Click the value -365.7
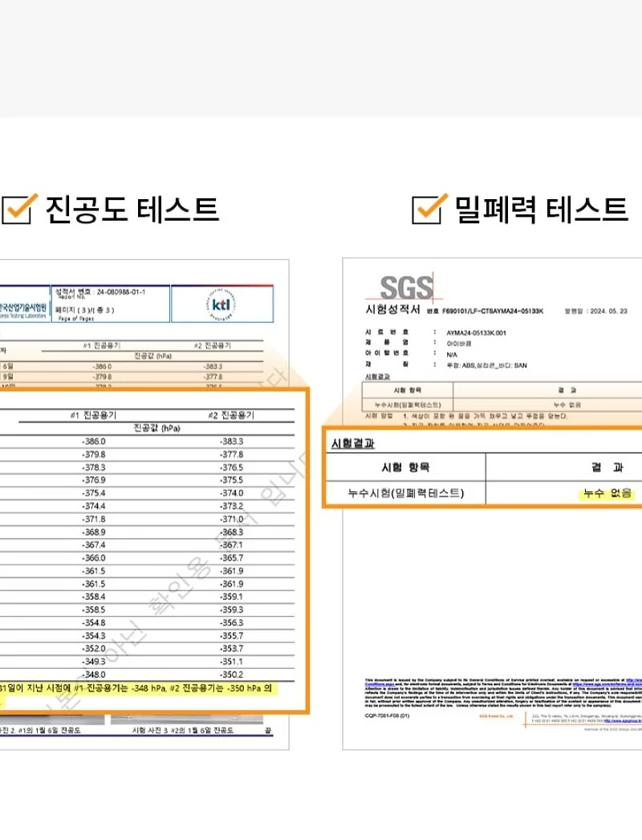This screenshot has width=642, height=840. [231, 558]
